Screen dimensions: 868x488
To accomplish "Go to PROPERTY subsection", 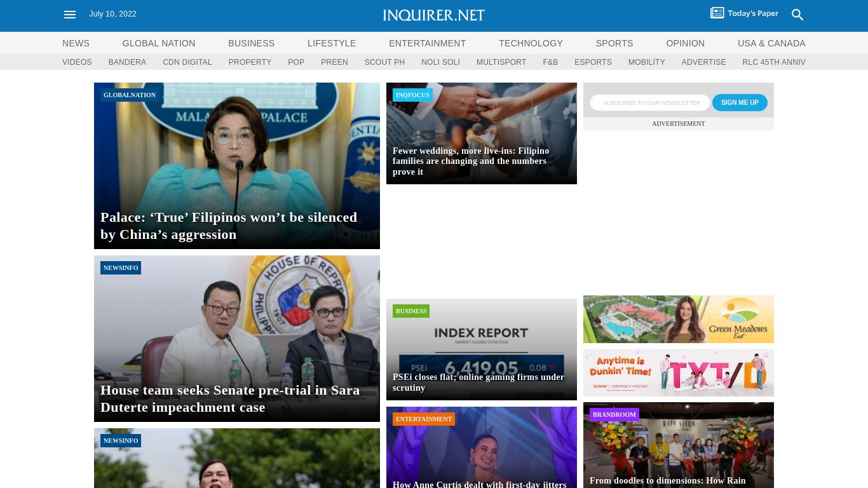I will click(x=250, y=62).
